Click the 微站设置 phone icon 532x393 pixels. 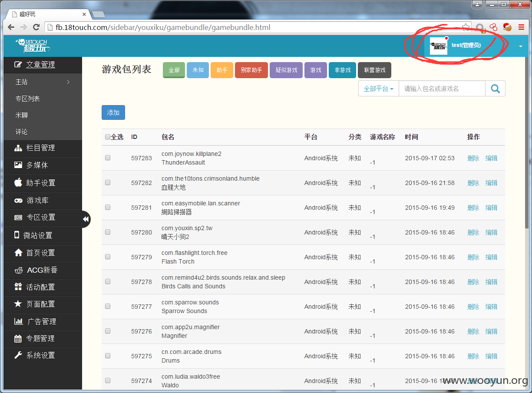(17, 235)
